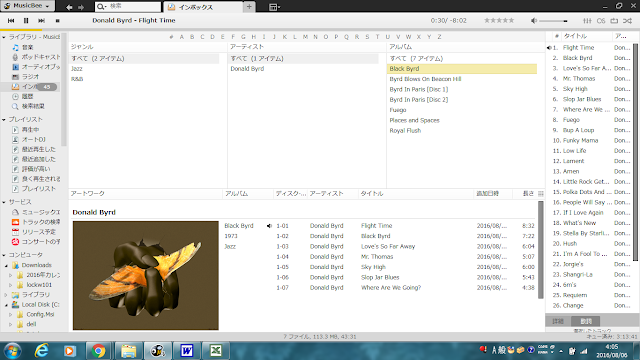Open MusicBee main menu dropdown

click(x=28, y=6)
